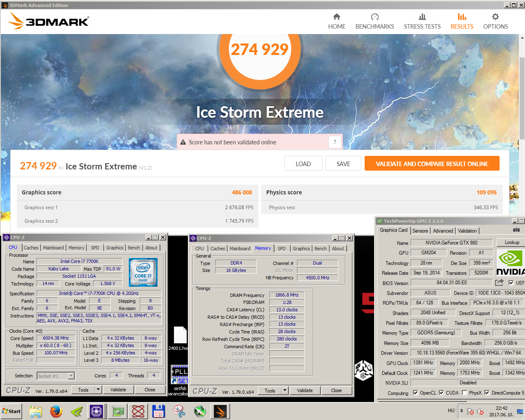
Task: Toggle the DirectCompute checkbox
Action: tap(487, 393)
